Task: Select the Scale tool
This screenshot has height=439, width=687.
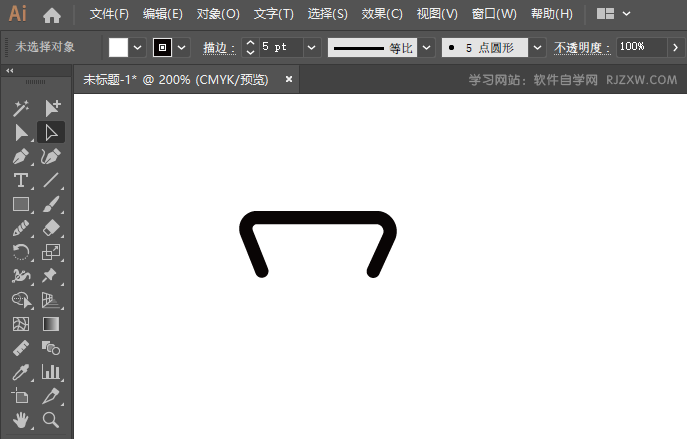Action: coord(51,252)
